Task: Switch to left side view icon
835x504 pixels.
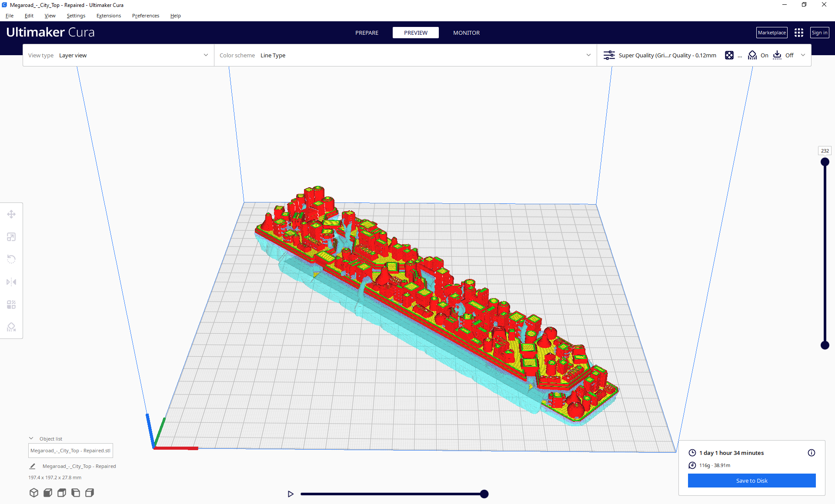Action: 76,493
